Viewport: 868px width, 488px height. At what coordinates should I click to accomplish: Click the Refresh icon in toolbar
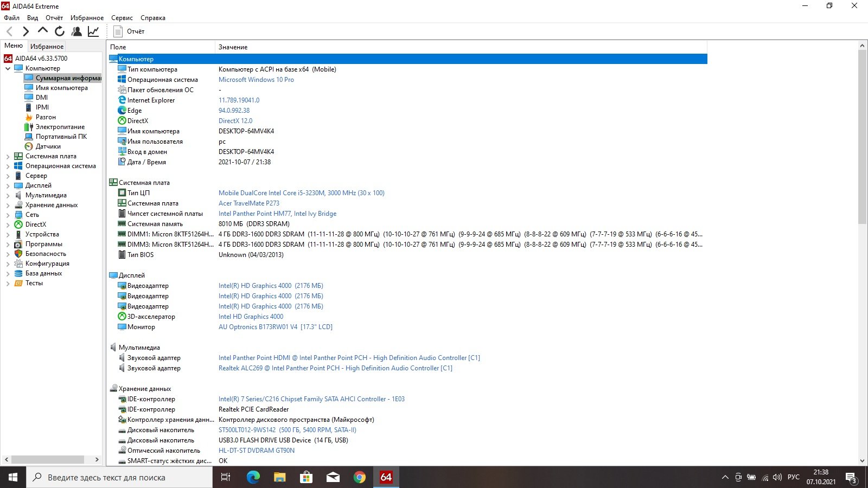click(60, 31)
